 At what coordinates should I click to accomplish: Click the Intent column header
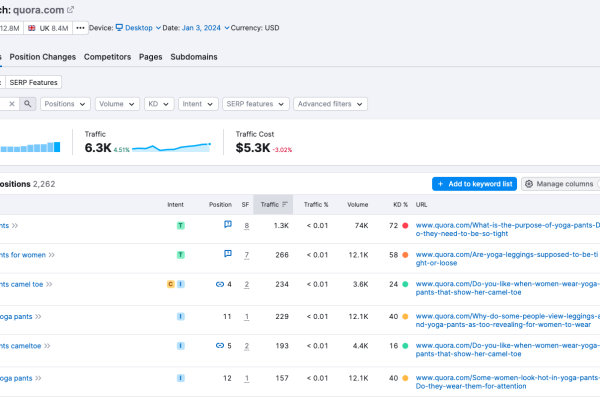pos(175,205)
